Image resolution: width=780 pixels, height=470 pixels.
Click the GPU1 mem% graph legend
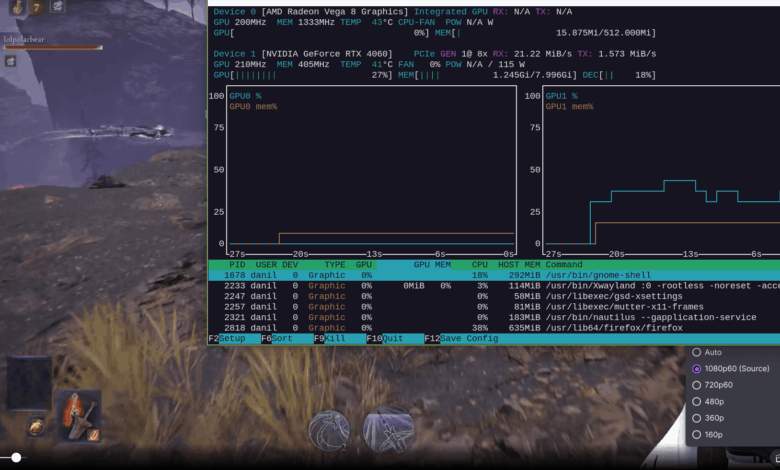(569, 106)
